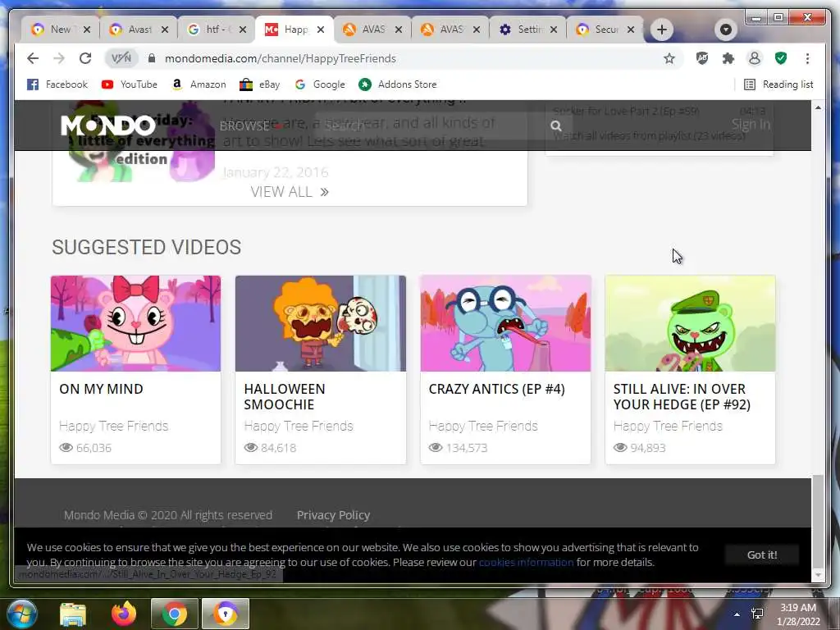Click the eye views icon beside 134,573
Viewport: 840px width, 630px height.
click(436, 447)
